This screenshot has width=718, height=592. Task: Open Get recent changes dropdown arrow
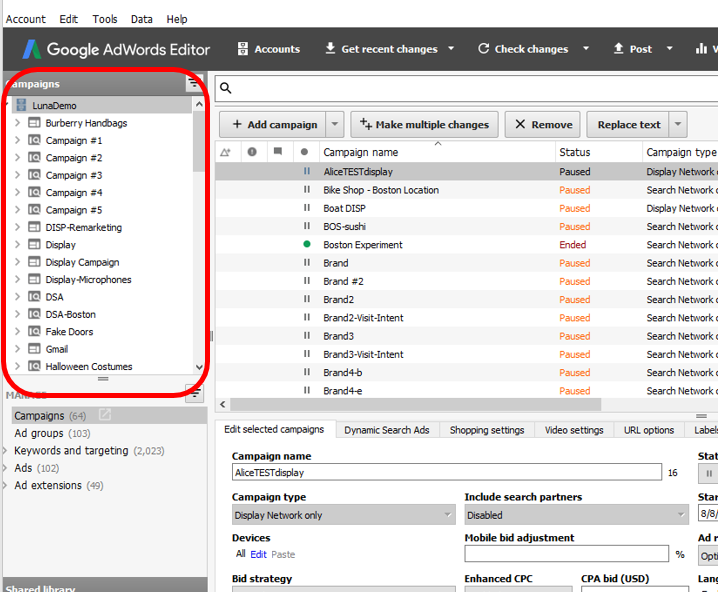451,48
